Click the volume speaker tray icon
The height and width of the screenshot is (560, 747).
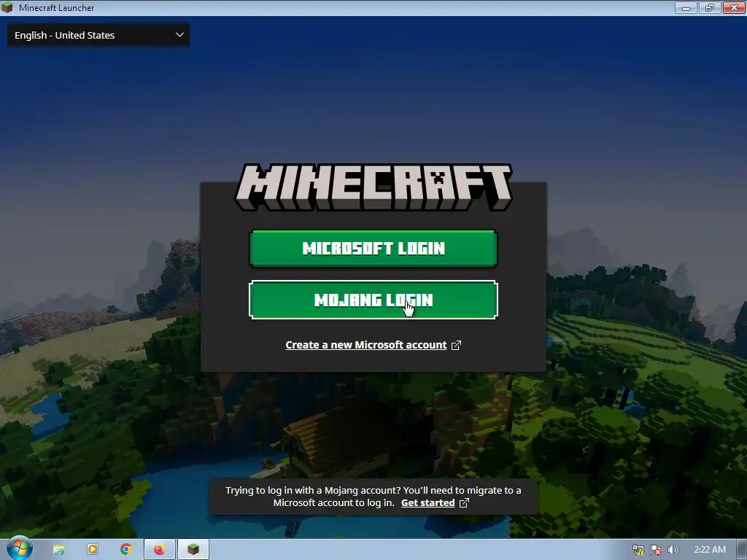click(673, 550)
